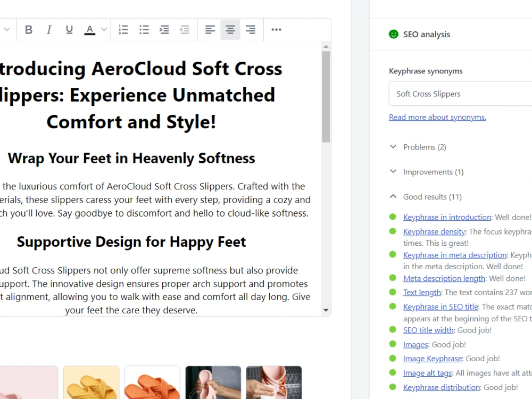Viewport: 532px width, 399px height.
Task: Decrease the paragraph indent
Action: click(x=185, y=29)
